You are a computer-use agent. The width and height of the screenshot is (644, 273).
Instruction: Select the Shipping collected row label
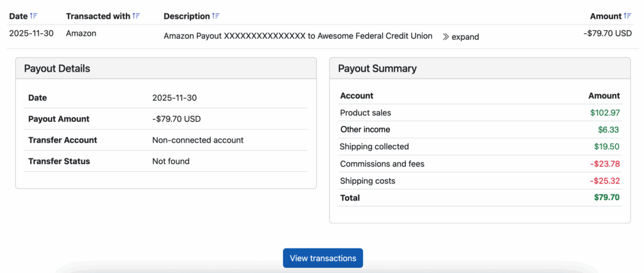pyautogui.click(x=374, y=147)
